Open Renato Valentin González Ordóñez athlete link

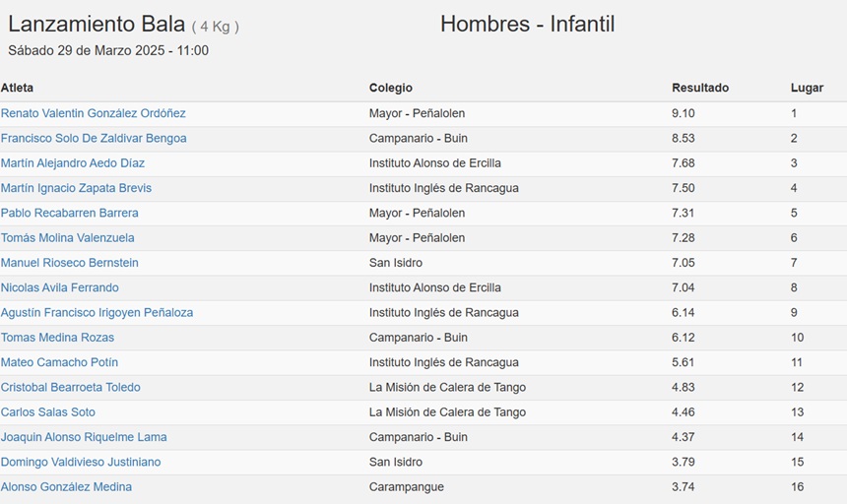coord(93,113)
